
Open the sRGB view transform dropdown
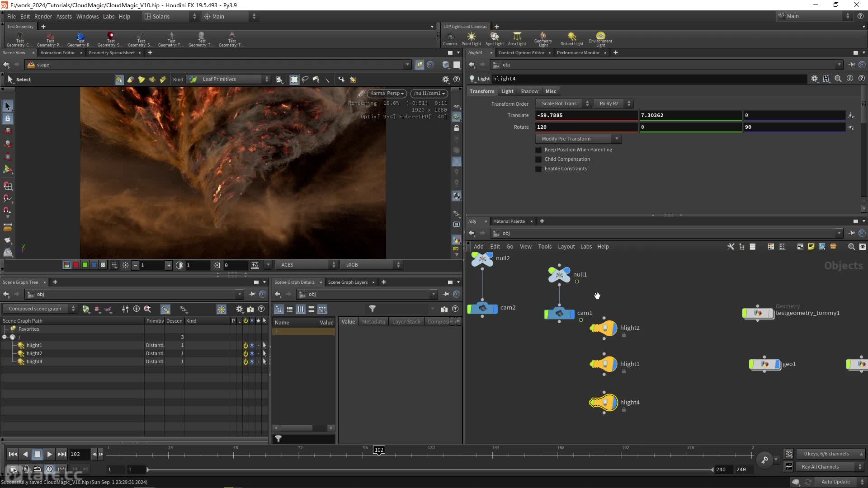(372, 265)
